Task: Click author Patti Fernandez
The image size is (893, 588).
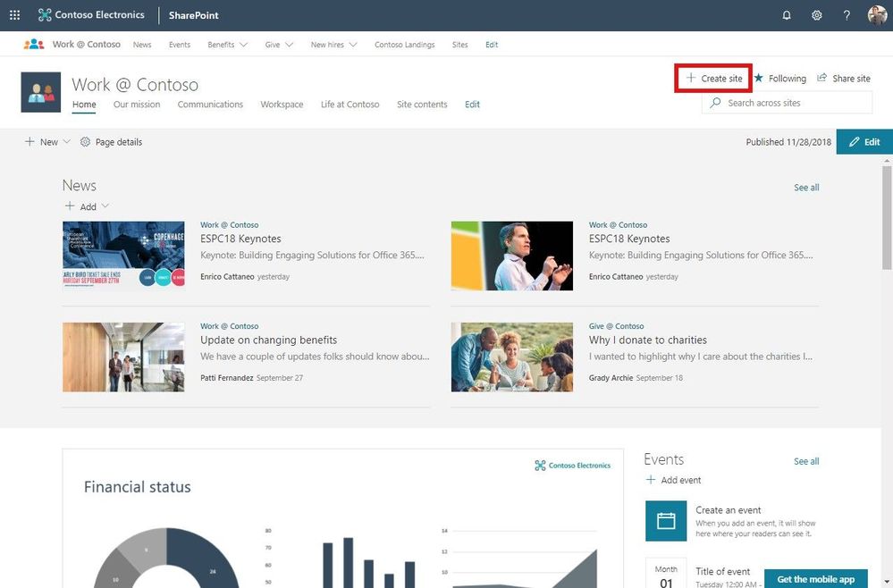Action: 227,377
